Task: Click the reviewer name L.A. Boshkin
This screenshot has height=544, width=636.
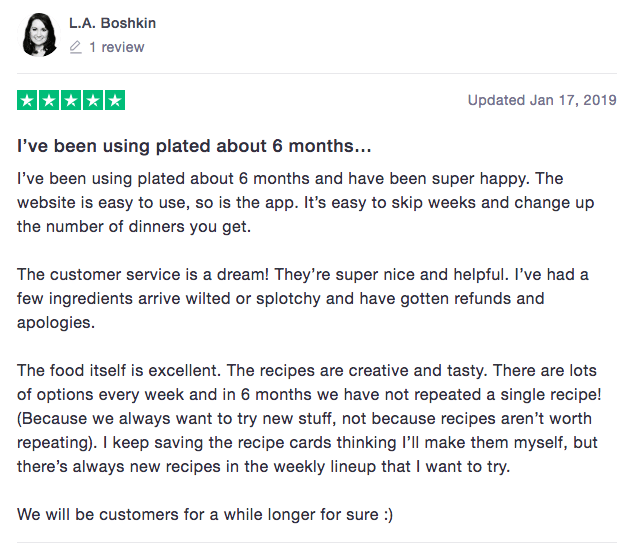Action: point(112,23)
